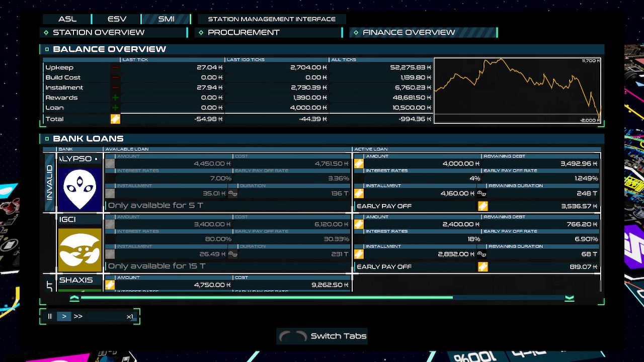Screen dimensions: 644x362
Task: Set simulation to normal play speed
Action: click(x=64, y=316)
